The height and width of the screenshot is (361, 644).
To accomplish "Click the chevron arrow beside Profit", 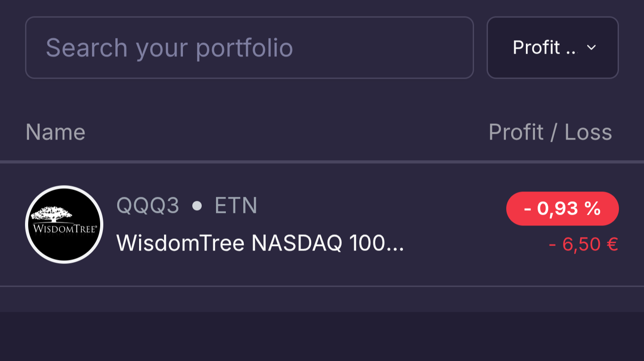I will tap(591, 47).
